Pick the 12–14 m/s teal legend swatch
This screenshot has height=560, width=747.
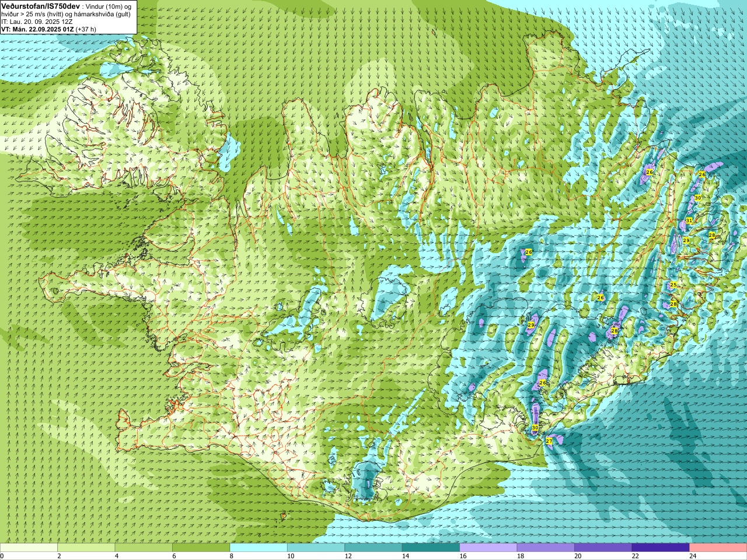(373, 548)
